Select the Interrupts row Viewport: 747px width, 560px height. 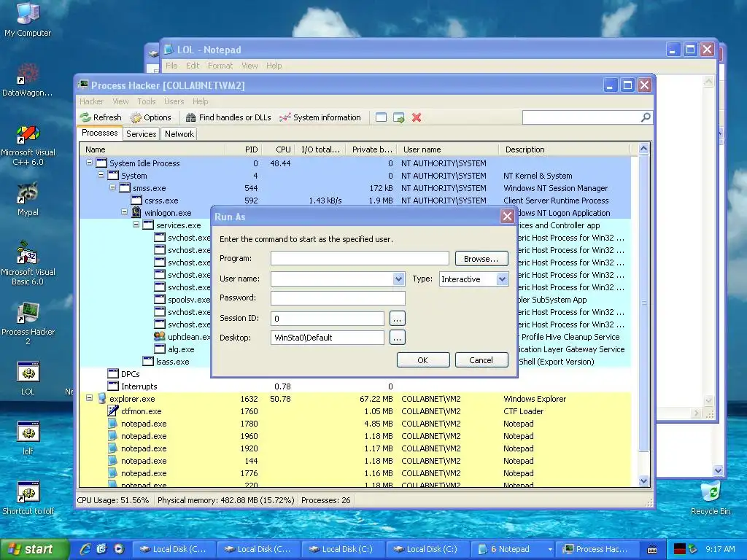coord(355,386)
